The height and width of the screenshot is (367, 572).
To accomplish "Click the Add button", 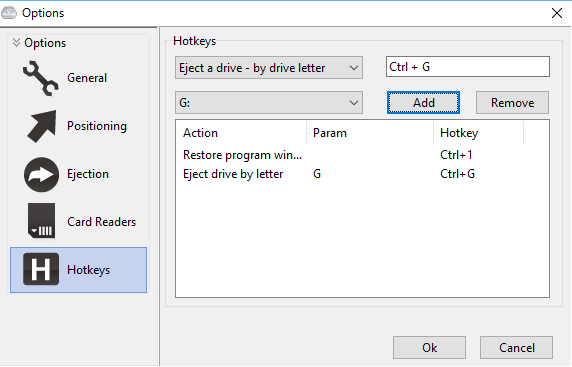I will tap(423, 103).
